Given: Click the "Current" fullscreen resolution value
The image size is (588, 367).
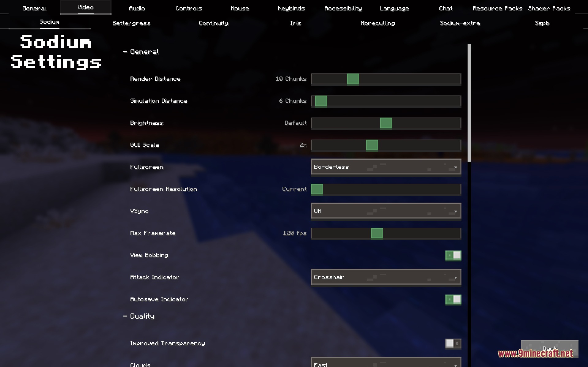Looking at the screenshot, I should [294, 189].
